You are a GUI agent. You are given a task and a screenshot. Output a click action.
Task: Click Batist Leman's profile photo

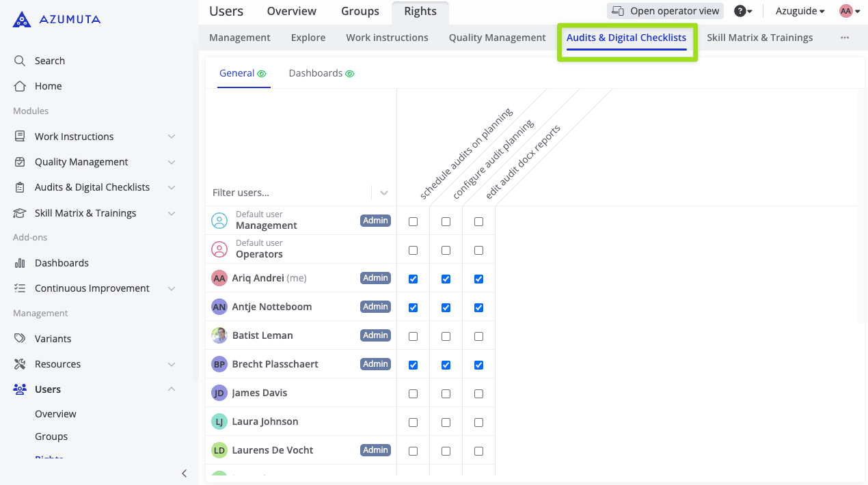219,335
